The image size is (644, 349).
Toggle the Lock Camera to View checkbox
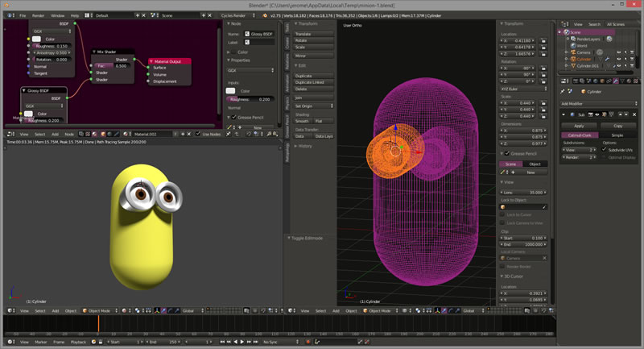pyautogui.click(x=502, y=222)
